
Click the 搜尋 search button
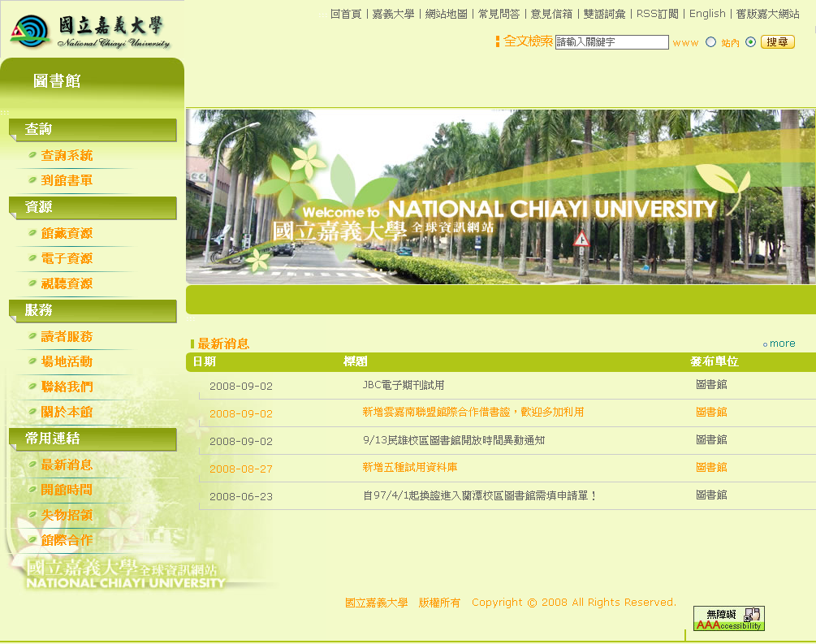coord(778,42)
